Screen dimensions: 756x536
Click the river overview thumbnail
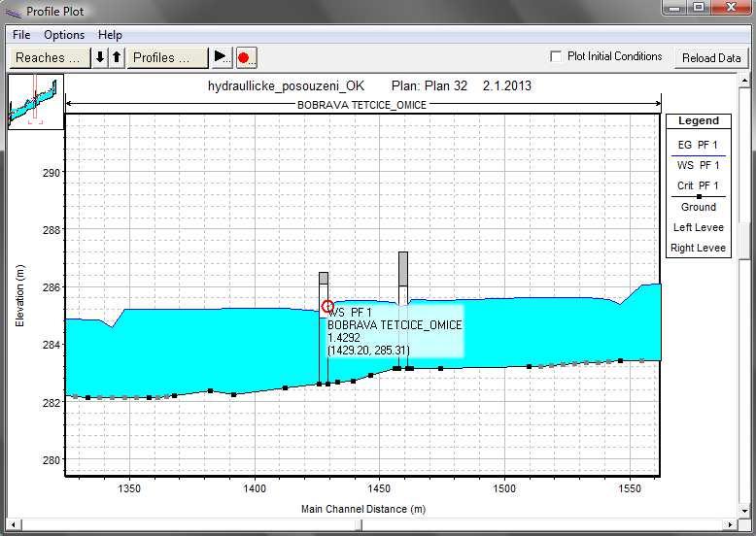pos(36,102)
